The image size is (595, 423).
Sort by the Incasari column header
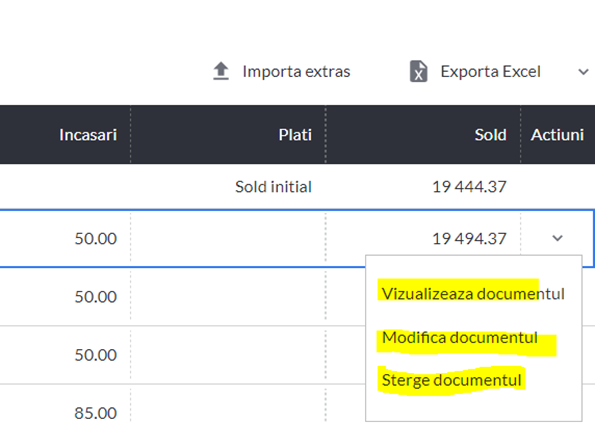[88, 135]
